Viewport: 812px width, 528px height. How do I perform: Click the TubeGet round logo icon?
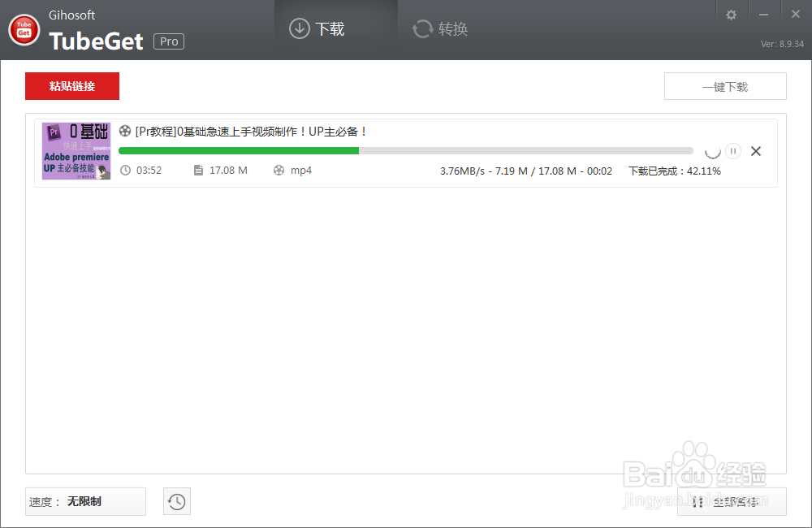coord(24,29)
